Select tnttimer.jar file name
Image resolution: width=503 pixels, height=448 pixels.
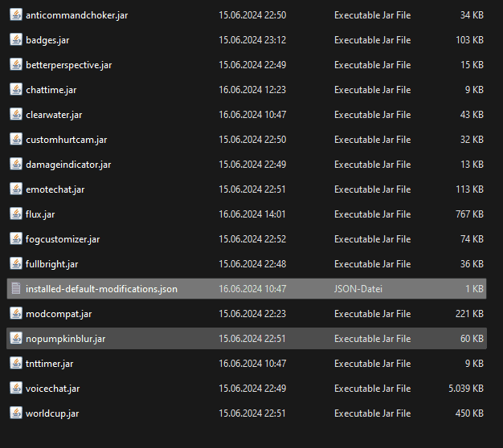(x=49, y=364)
